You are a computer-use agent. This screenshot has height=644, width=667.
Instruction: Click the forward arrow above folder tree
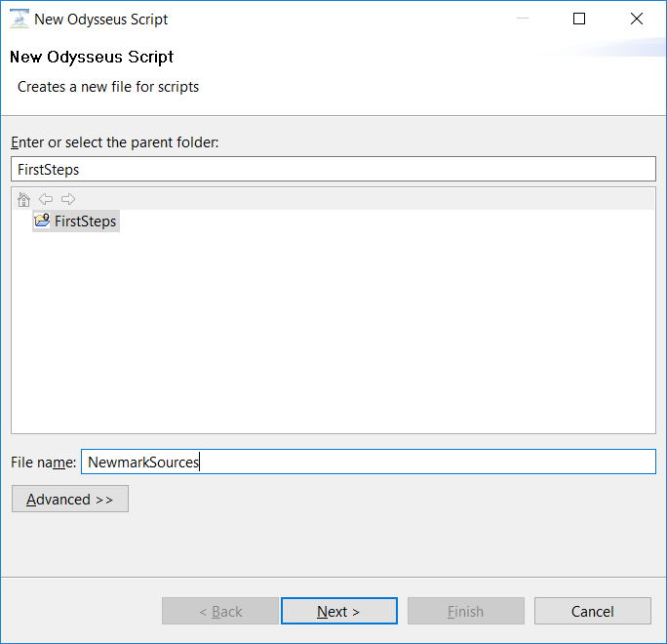click(x=67, y=200)
